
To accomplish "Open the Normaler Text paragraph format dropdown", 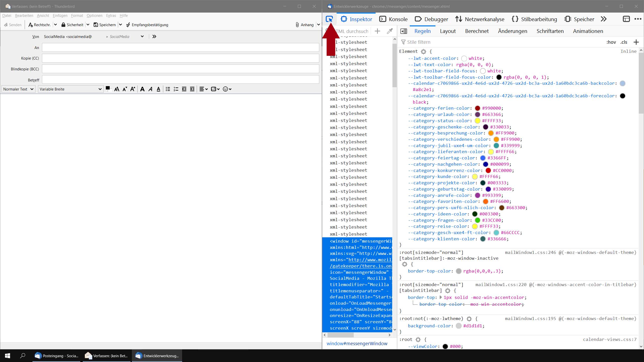I will (x=18, y=89).
